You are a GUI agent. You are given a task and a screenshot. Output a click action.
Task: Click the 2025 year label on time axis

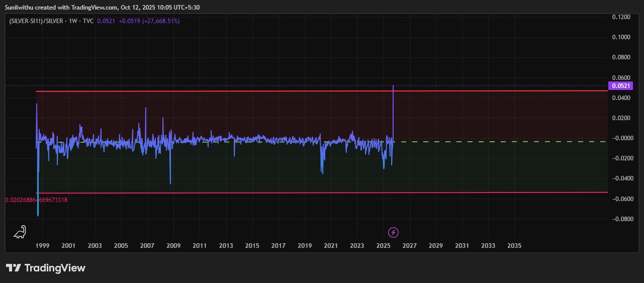pyautogui.click(x=383, y=246)
